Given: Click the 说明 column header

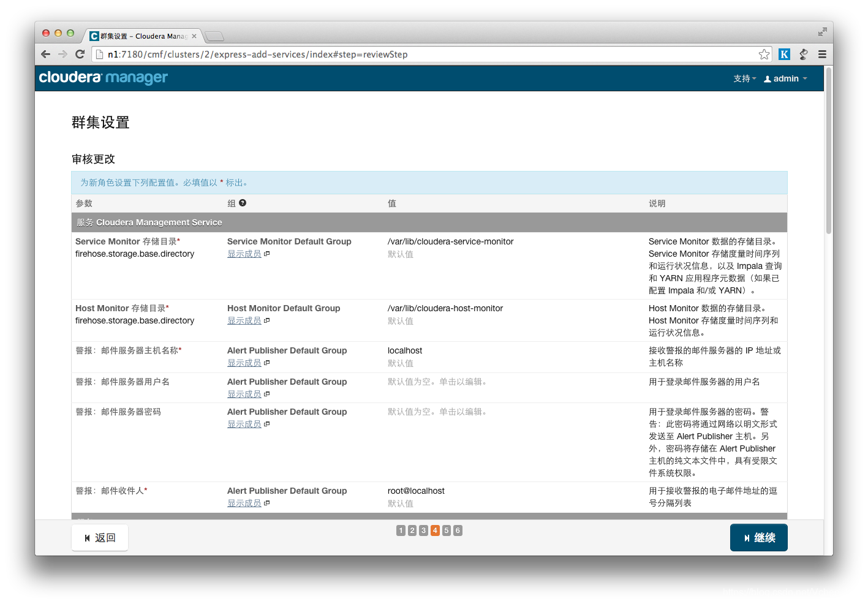Looking at the screenshot, I should click(x=657, y=203).
